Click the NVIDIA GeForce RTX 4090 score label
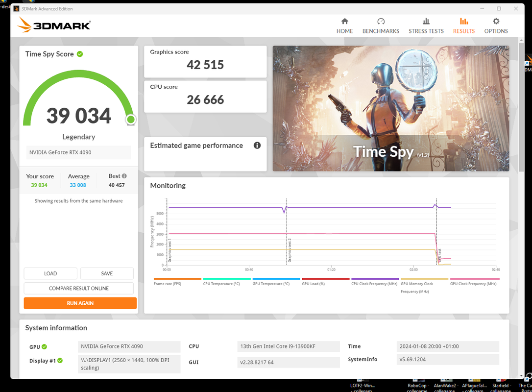This screenshot has width=532, height=392. click(79, 152)
